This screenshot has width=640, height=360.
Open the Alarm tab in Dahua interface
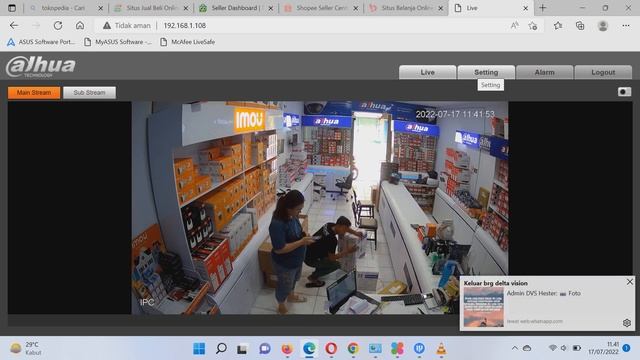tap(544, 72)
